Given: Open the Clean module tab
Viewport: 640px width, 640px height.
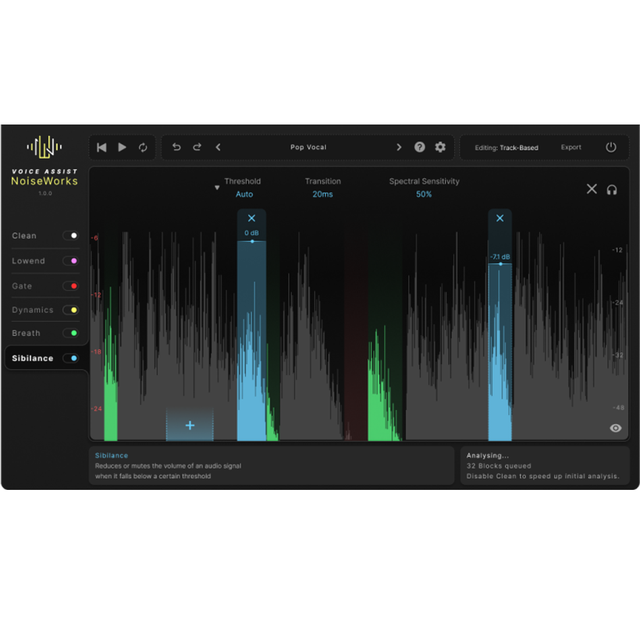Looking at the screenshot, I should coord(24,236).
